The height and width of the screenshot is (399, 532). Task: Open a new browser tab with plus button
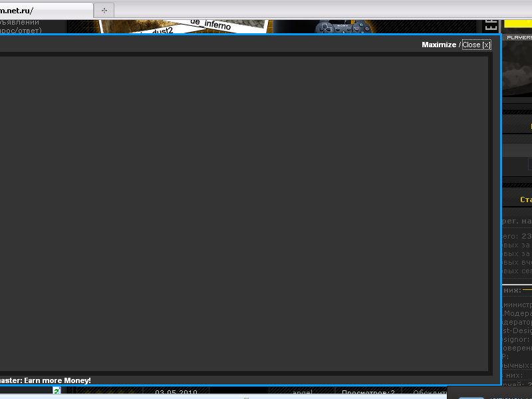[104, 11]
